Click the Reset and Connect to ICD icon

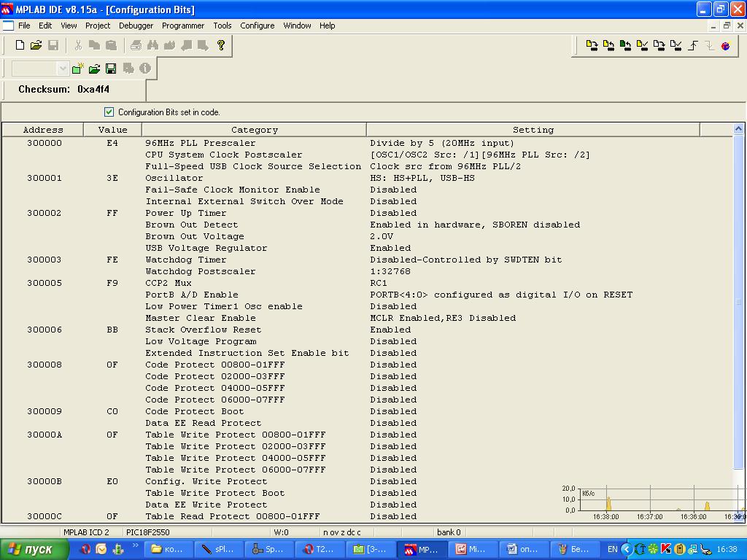coord(725,45)
